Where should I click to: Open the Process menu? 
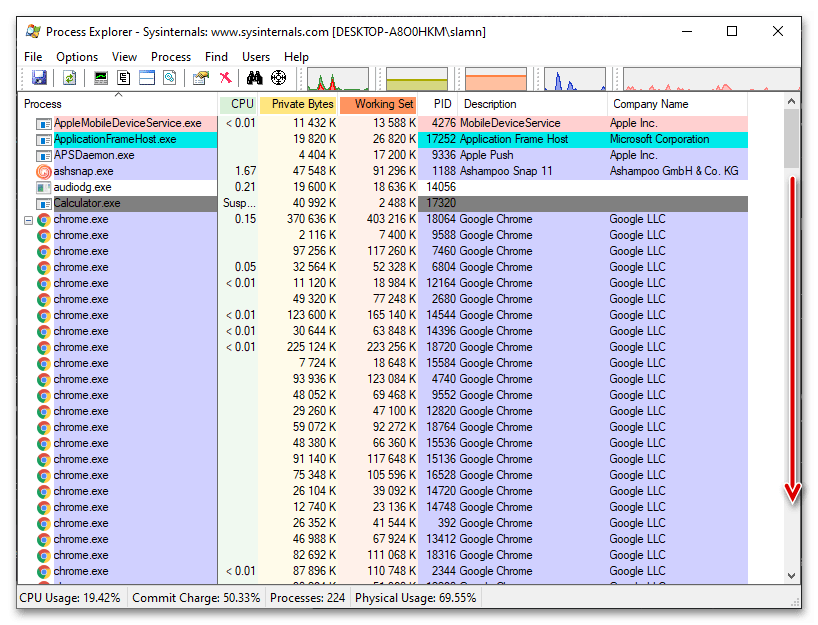pos(171,57)
